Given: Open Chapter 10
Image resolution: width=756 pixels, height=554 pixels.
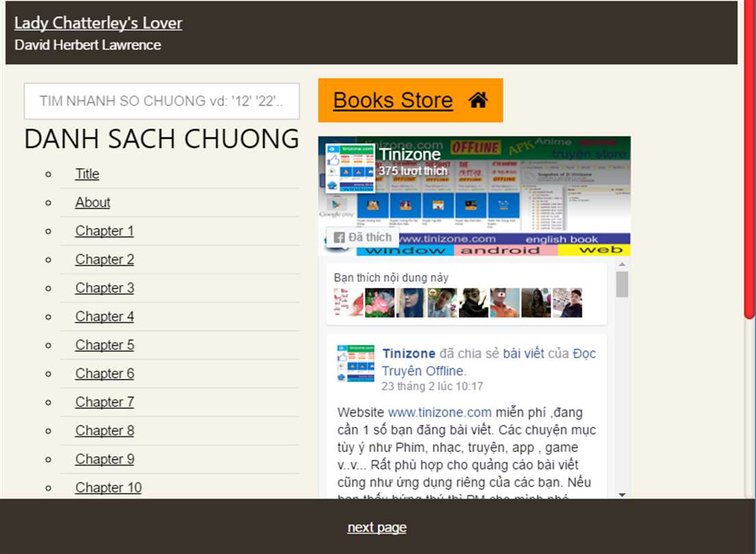Looking at the screenshot, I should (x=109, y=487).
